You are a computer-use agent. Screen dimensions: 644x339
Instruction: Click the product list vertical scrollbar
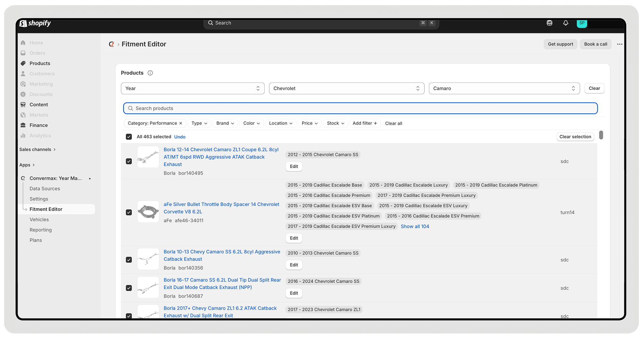601,135
